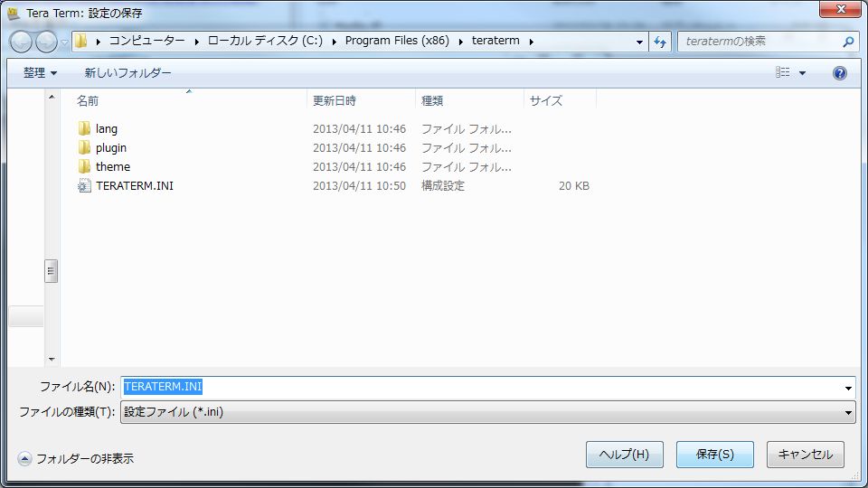Open the 整理 menu

[40, 73]
